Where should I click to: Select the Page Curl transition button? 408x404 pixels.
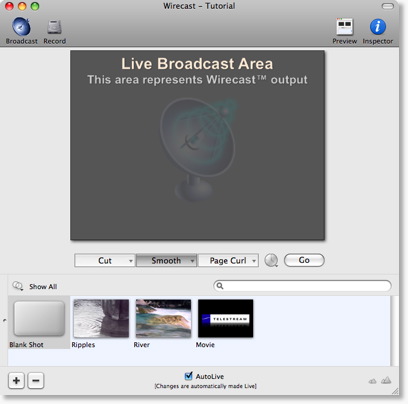click(x=228, y=260)
